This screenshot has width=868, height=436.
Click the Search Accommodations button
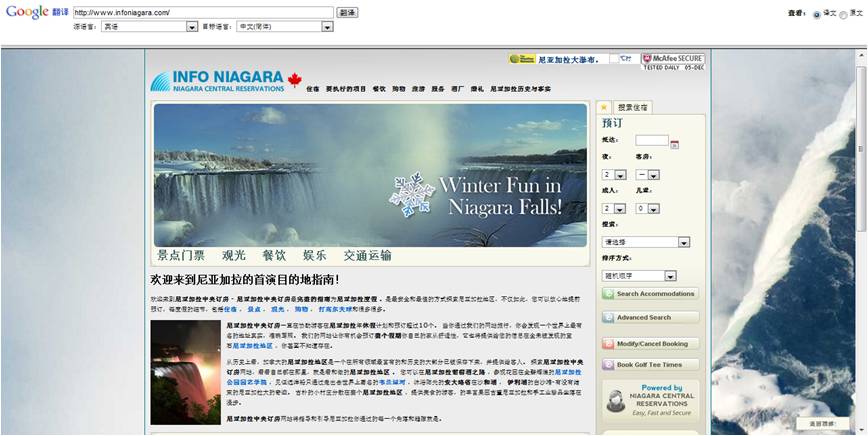(650, 294)
